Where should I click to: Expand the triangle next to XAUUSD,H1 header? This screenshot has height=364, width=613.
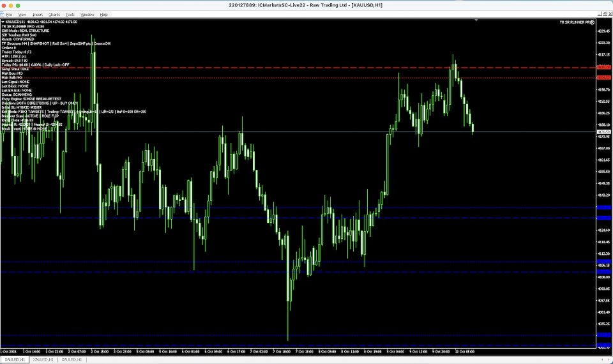[x=3, y=22]
